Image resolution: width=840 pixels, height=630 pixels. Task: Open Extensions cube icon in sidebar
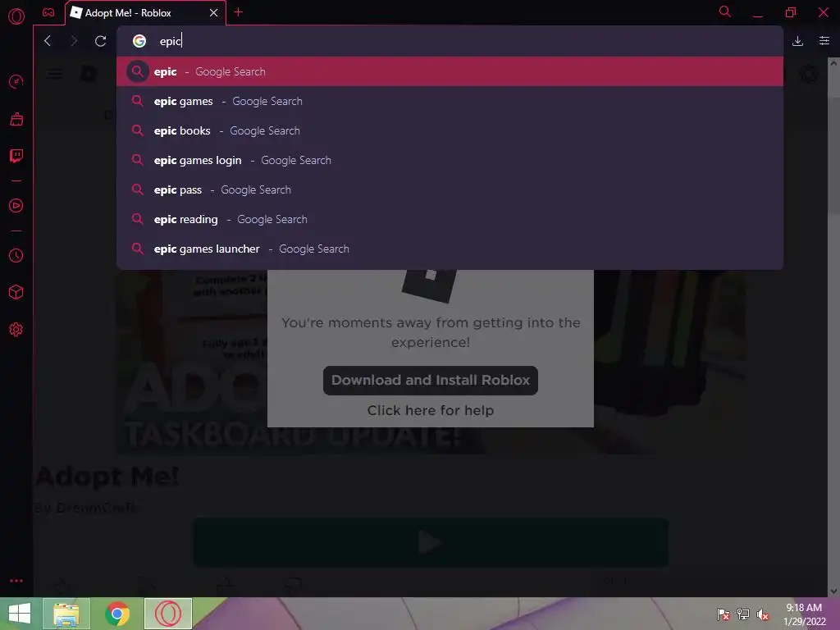(16, 292)
